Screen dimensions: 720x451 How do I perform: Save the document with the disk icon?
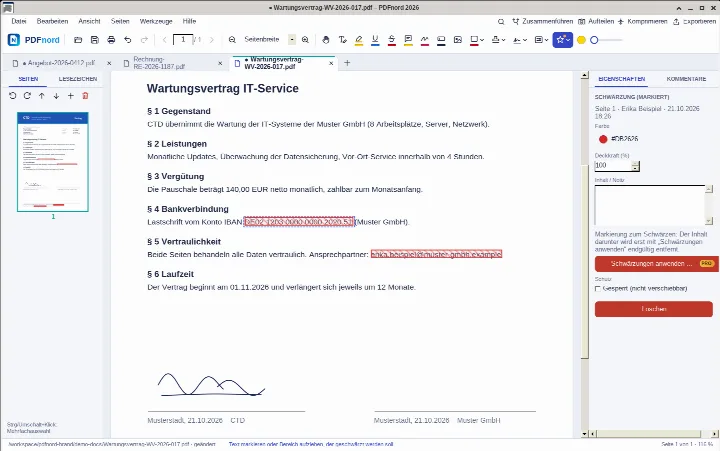[x=95, y=40]
